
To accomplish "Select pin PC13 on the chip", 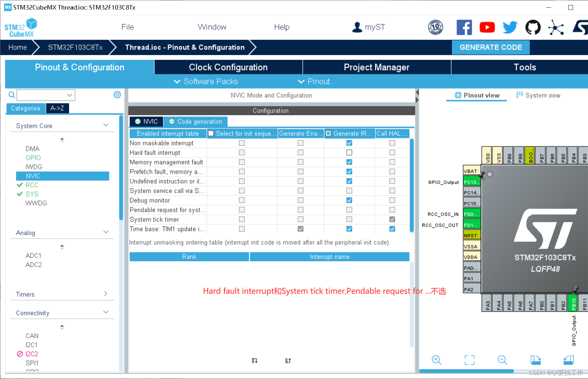I will pyautogui.click(x=471, y=182).
